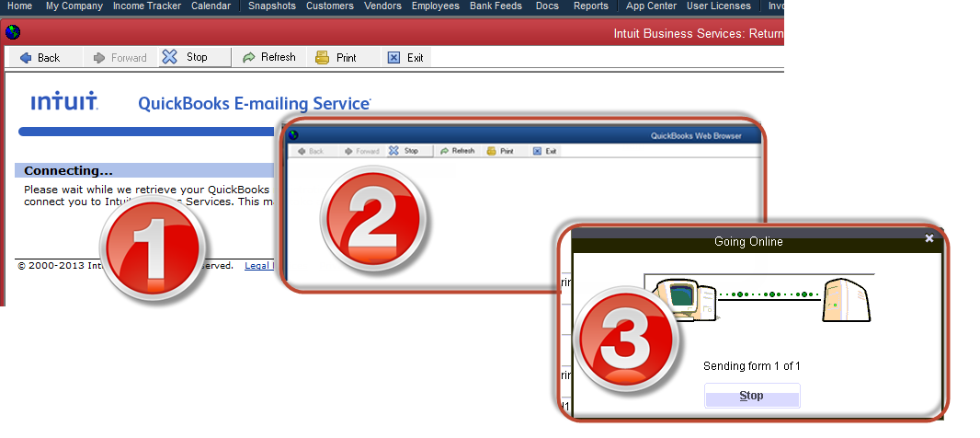
Task: Click the Print label in Intuit Business Services toolbar
Action: (347, 58)
